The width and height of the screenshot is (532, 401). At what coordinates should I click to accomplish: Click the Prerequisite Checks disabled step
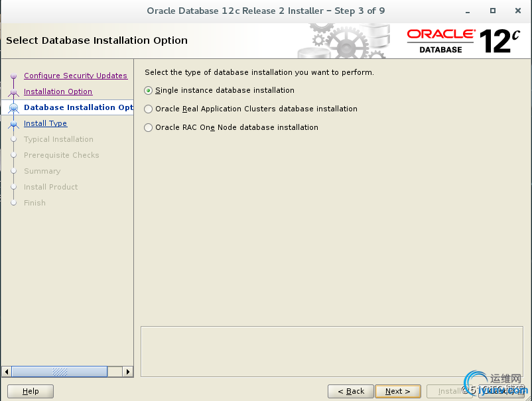[62, 155]
